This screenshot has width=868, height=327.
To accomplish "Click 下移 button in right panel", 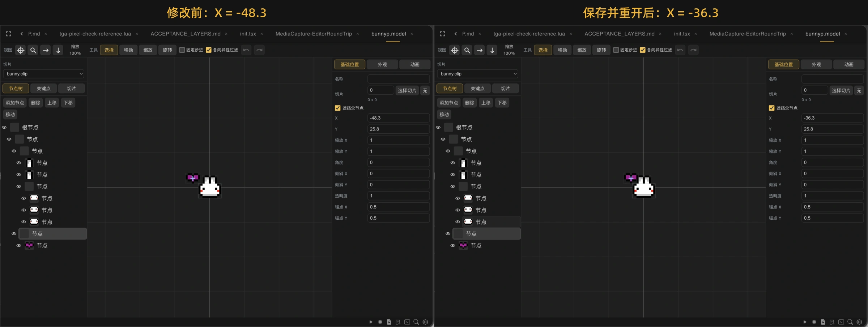I will click(x=502, y=103).
